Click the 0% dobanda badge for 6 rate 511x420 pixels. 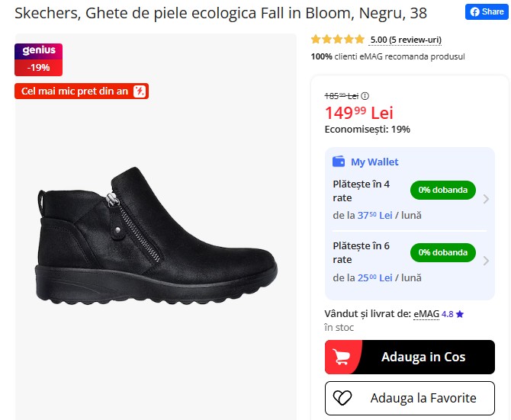coord(442,252)
